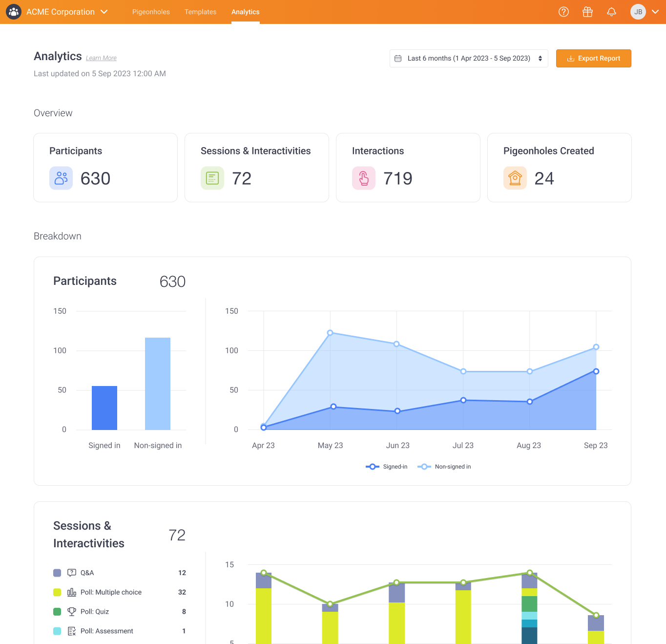Image resolution: width=666 pixels, height=644 pixels.
Task: Switch to the Templates tab
Action: click(x=200, y=12)
